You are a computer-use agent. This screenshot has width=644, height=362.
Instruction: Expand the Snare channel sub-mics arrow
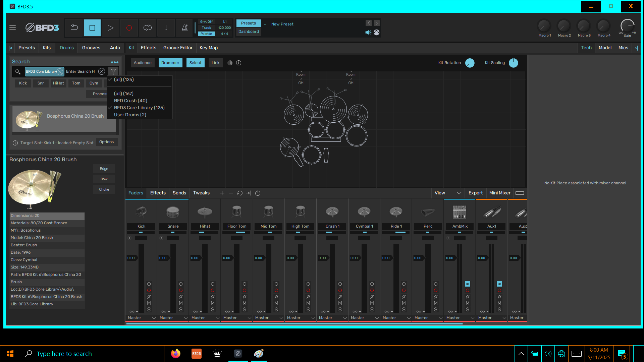click(x=161, y=238)
